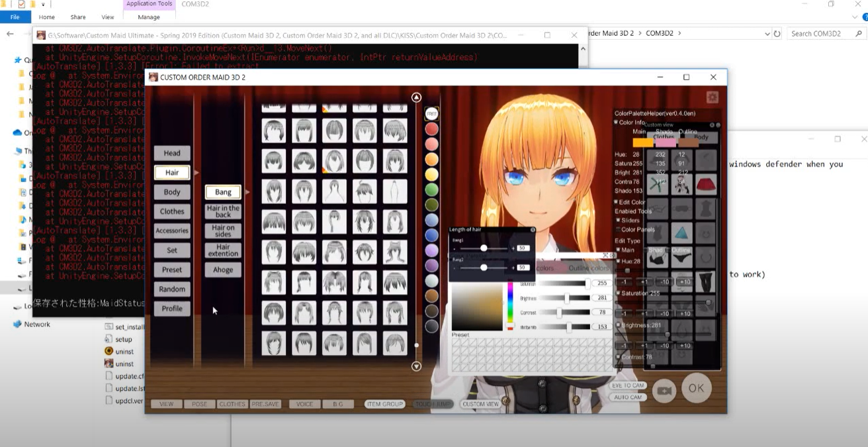Toggle the Color Info checkbox
The width and height of the screenshot is (868, 447).
[616, 123]
